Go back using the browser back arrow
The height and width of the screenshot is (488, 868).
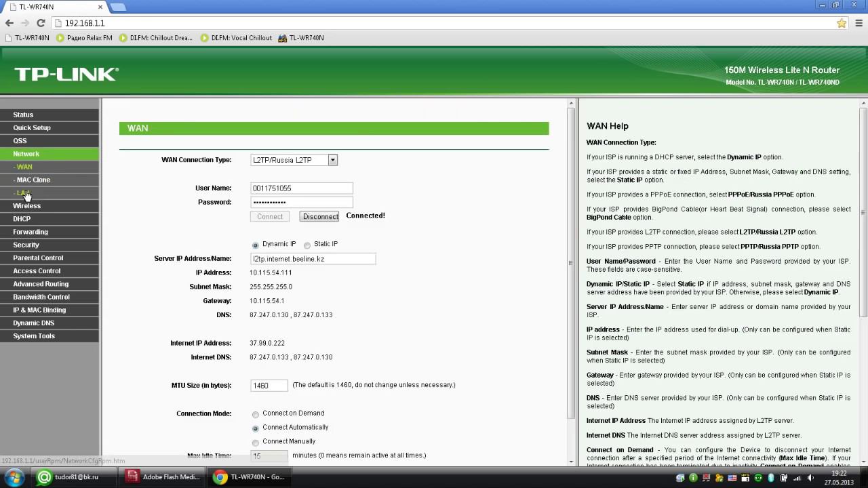tap(9, 23)
